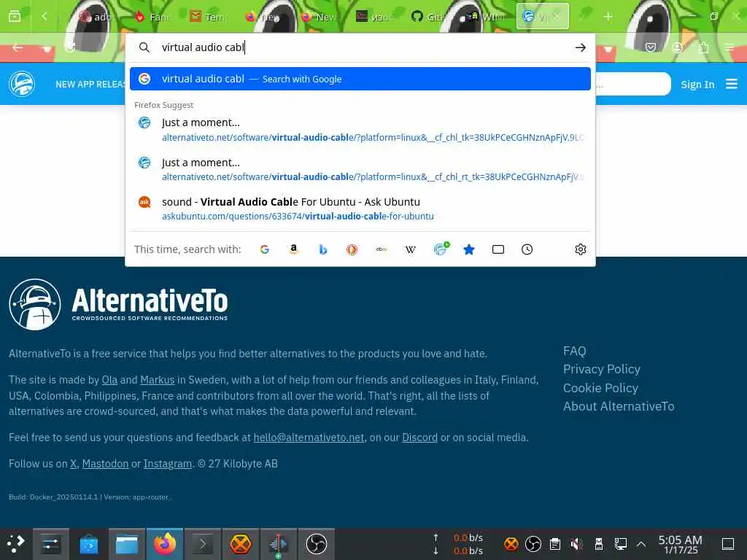Click the 5:05 AM clock in taskbar

pos(681,544)
